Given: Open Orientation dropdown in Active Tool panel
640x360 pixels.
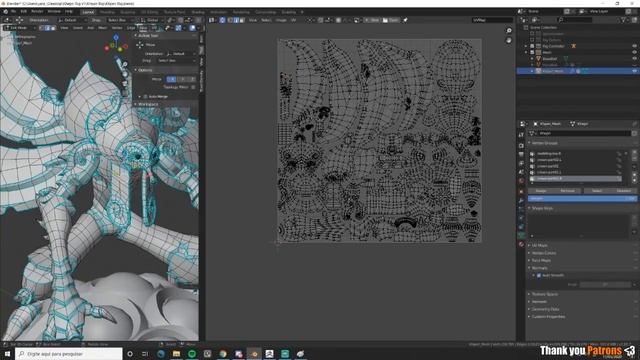Looking at the screenshot, I should [180, 54].
